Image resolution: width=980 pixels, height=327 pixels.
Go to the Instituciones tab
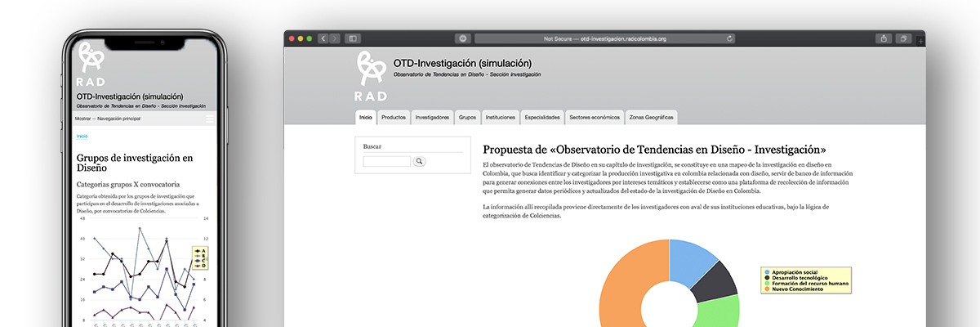[500, 118]
